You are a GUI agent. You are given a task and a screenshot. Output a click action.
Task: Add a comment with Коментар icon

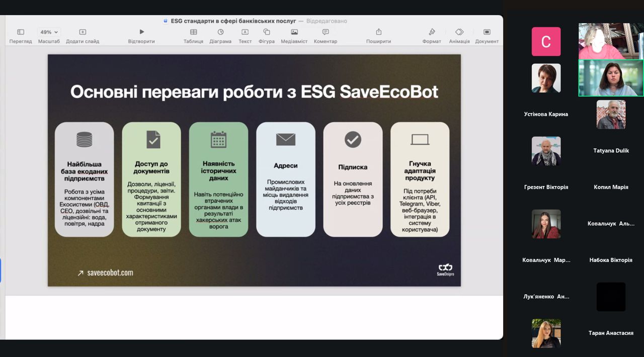pos(326,32)
